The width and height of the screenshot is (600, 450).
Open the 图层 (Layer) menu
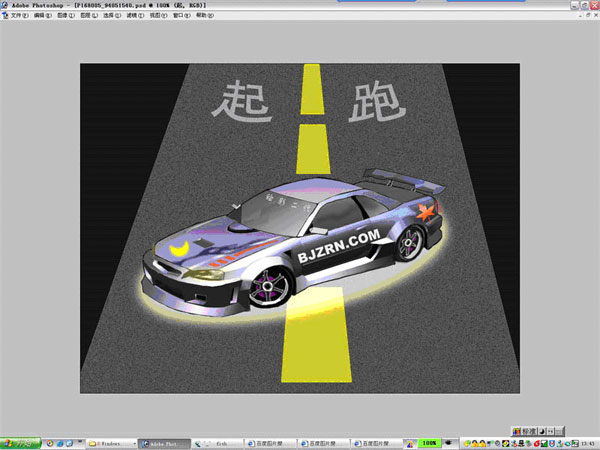coord(89,15)
